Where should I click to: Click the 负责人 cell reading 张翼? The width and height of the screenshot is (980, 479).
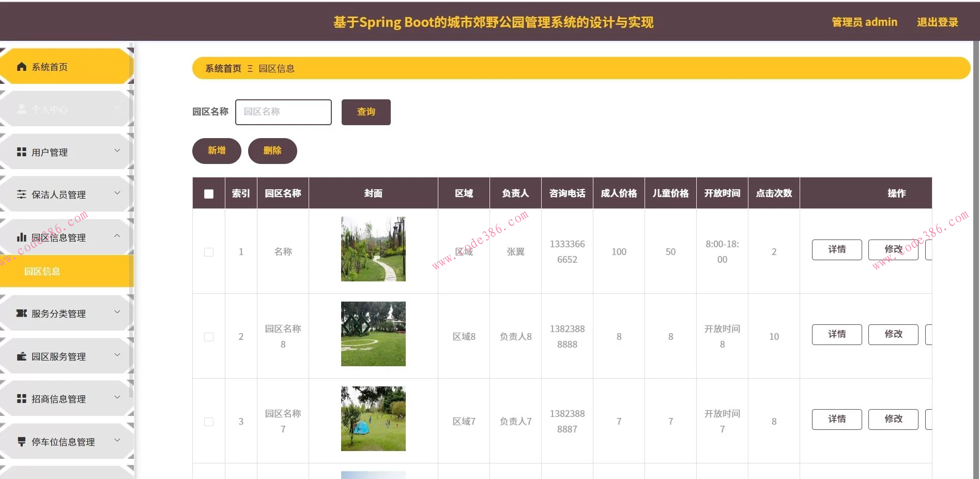515,252
